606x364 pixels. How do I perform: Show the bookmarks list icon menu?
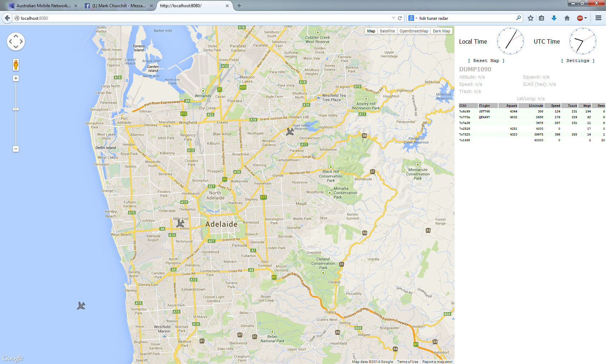541,18
